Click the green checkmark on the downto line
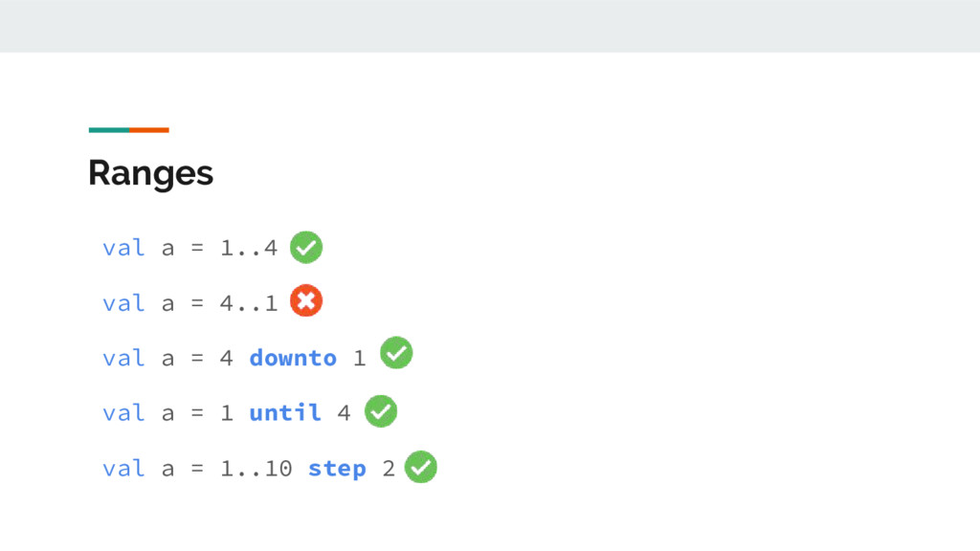The height and width of the screenshot is (551, 980). pos(396,353)
